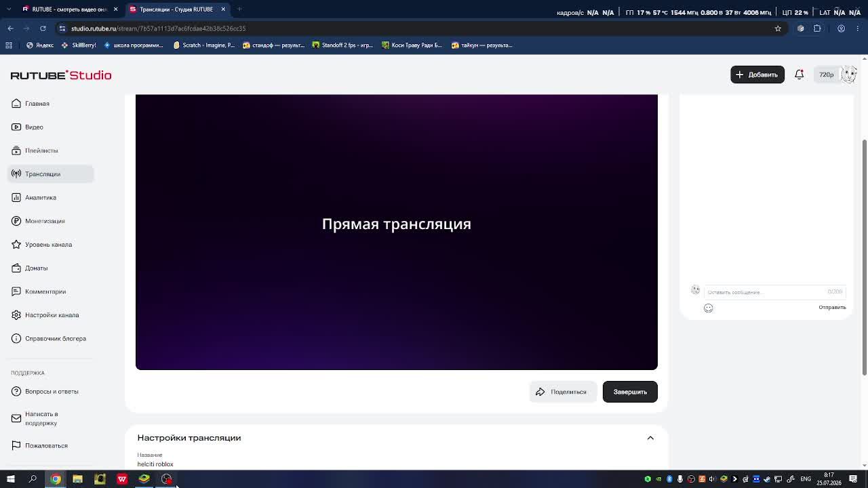This screenshot has width=868, height=488.
Task: Switch ENG input language indicator
Action: pos(806,479)
